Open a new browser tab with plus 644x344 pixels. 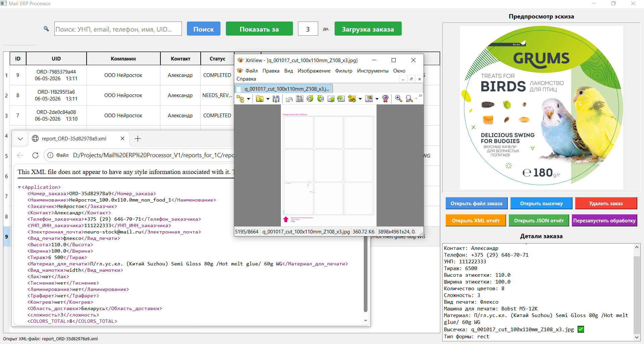point(138,138)
